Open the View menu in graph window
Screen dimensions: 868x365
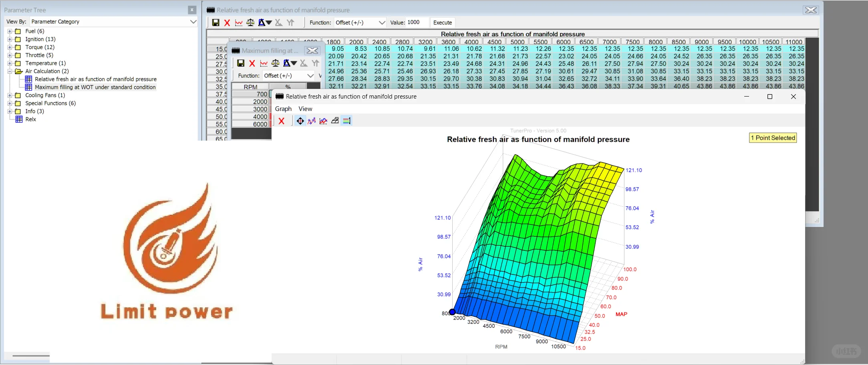305,109
